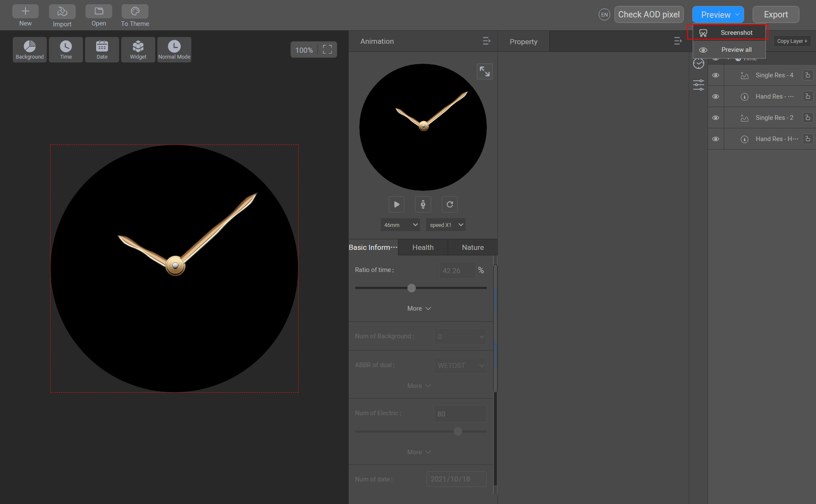Add a Date element
816x504 pixels.
click(102, 49)
